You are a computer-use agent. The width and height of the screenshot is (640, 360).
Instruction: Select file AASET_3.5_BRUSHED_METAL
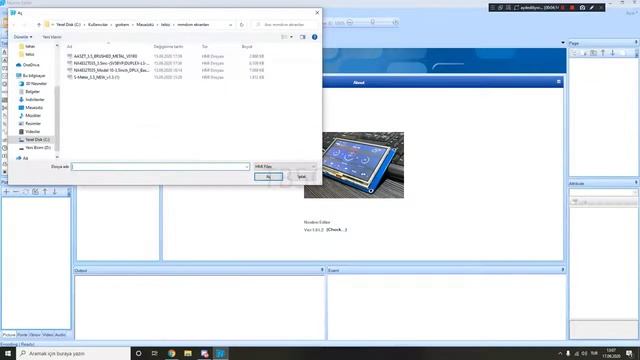click(x=105, y=56)
